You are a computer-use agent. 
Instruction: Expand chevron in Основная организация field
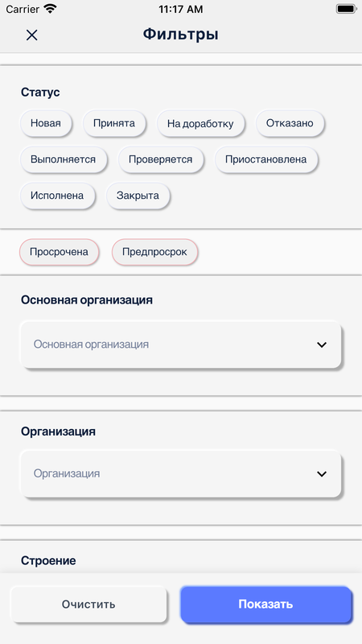click(322, 345)
